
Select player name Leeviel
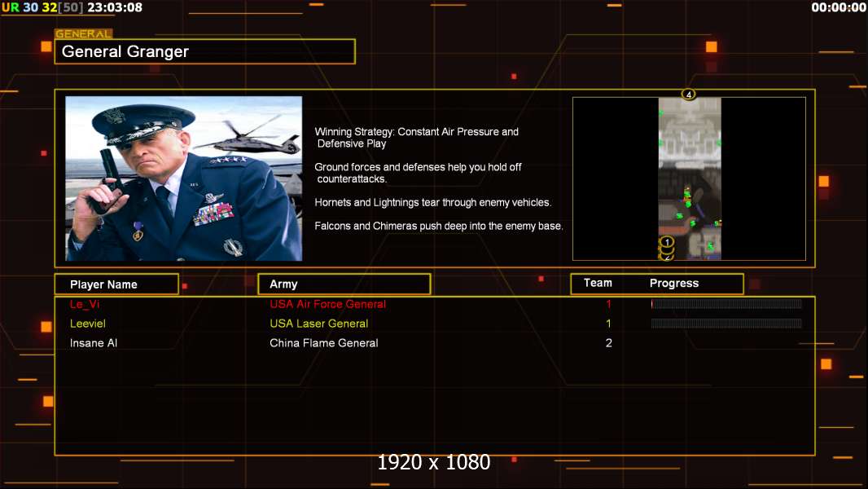click(x=87, y=324)
